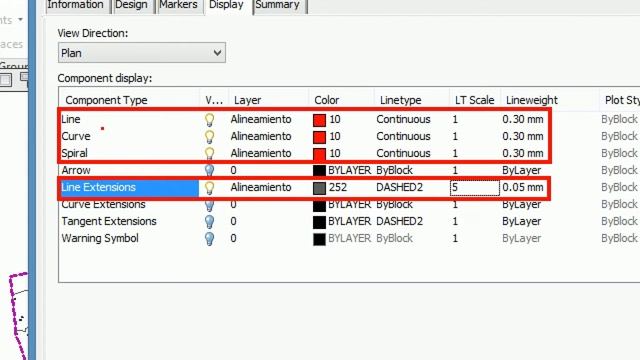Click DASHED2 linetype in Line Extensions row
640x360 pixels.
coord(400,187)
